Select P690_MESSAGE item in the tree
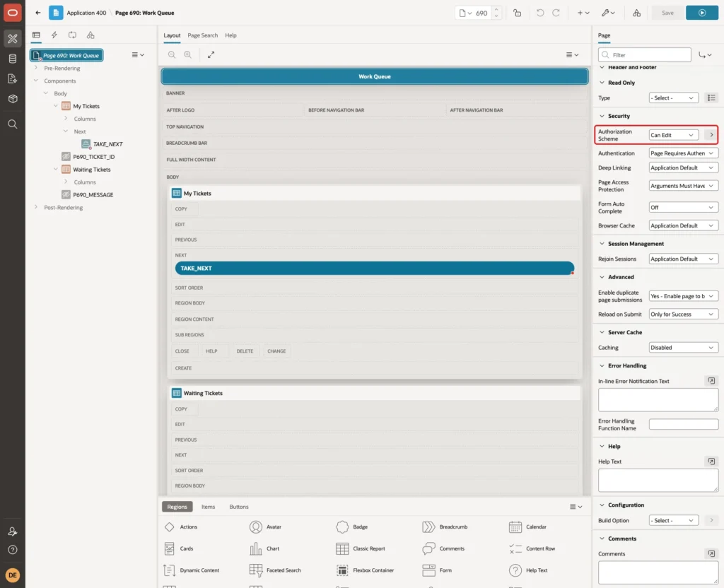This screenshot has height=588, width=724. tap(93, 195)
